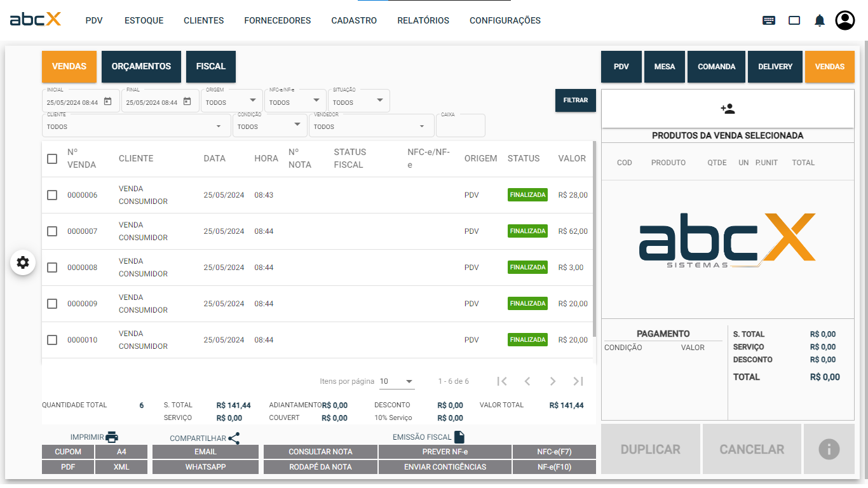868x488 pixels.
Task: Click the abcX logo in header
Action: click(36, 19)
